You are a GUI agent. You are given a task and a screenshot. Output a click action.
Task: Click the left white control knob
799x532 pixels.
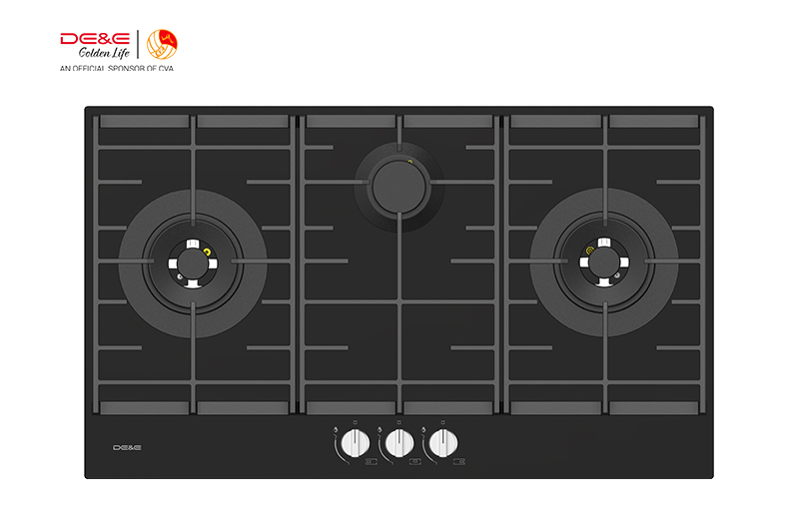pos(356,443)
